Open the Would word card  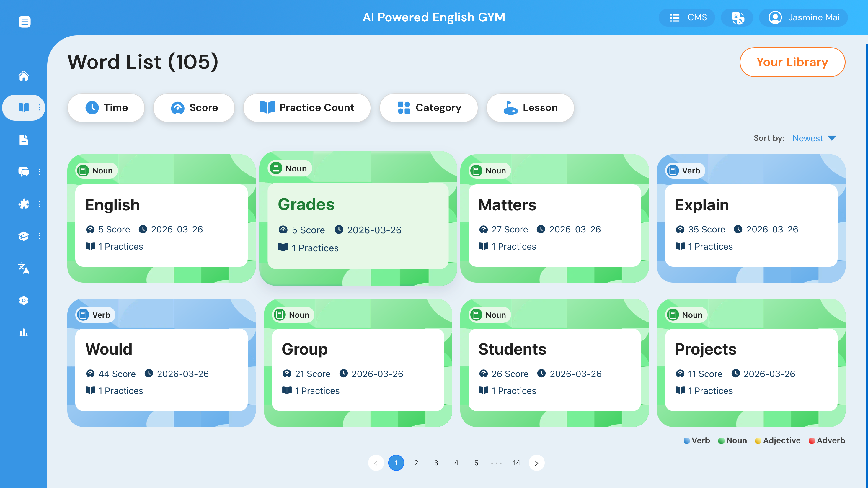pyautogui.click(x=161, y=363)
